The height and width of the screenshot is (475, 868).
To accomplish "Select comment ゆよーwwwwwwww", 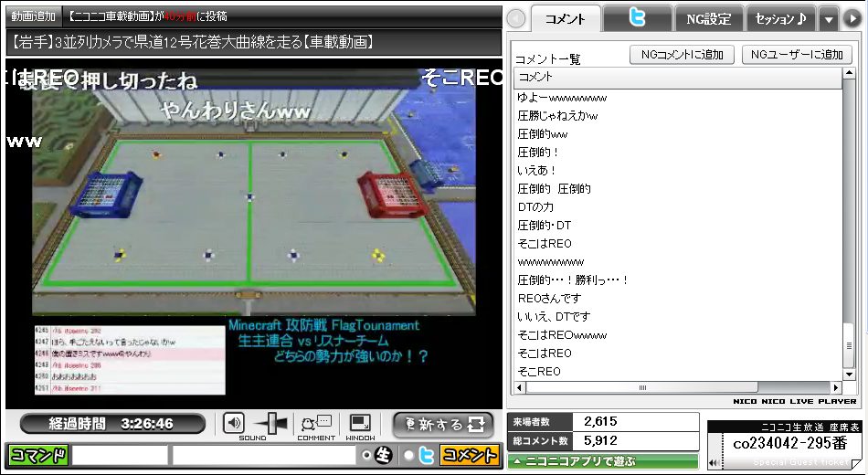I will 678,98.
